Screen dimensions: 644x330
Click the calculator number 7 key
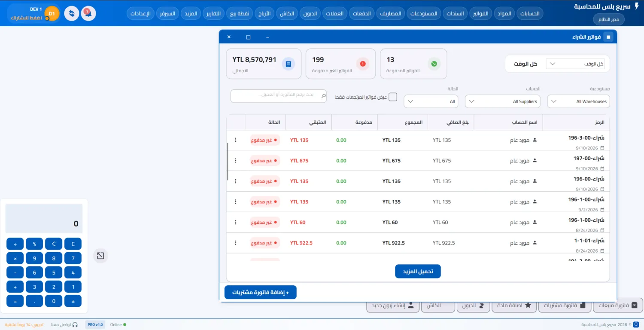tap(73, 259)
